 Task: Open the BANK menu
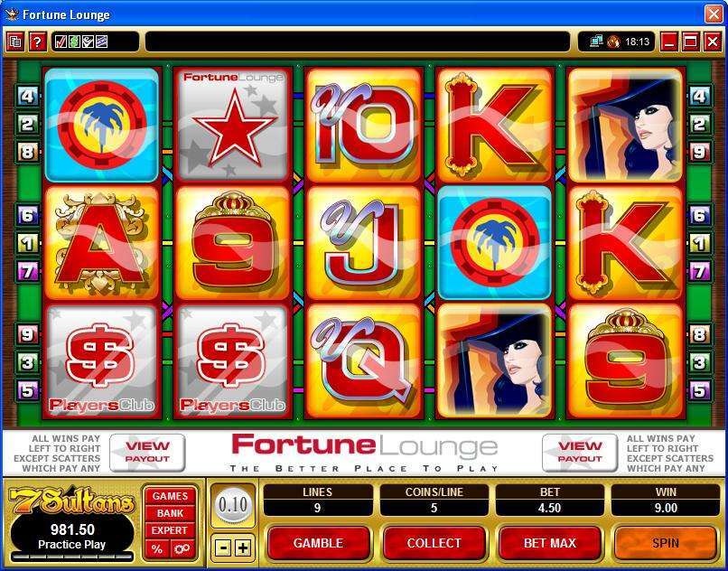pos(171,513)
